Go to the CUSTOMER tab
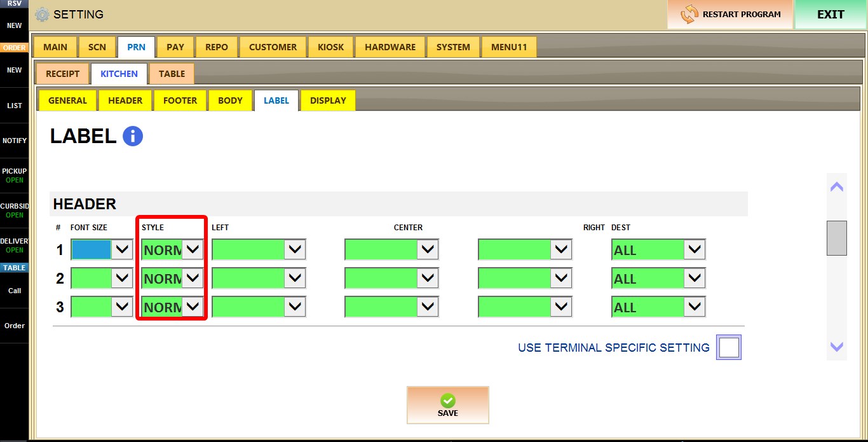Screen dimensions: 868x442 point(273,47)
